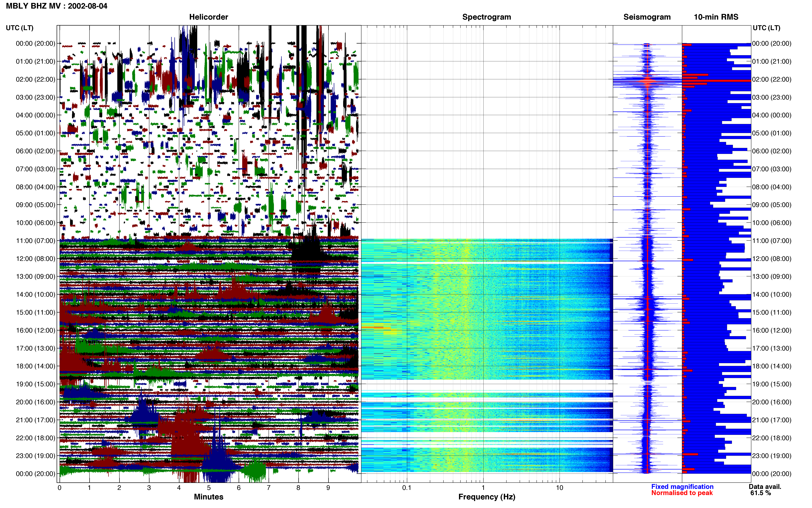Click the plot title "MBLY BHZ MV : 2002-08-04"

click(56, 6)
